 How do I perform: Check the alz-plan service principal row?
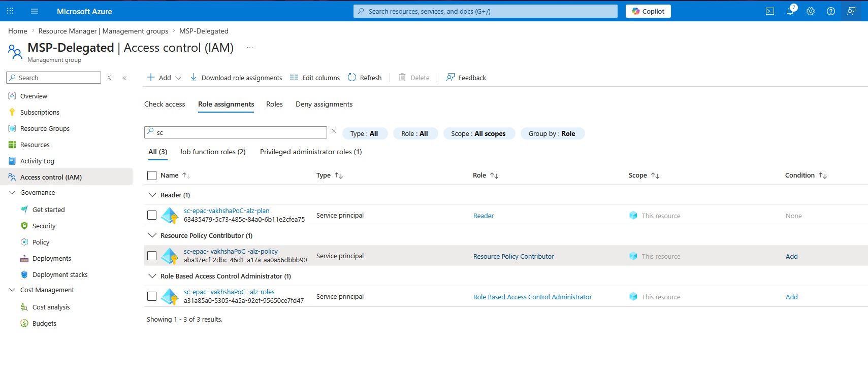pyautogui.click(x=152, y=215)
